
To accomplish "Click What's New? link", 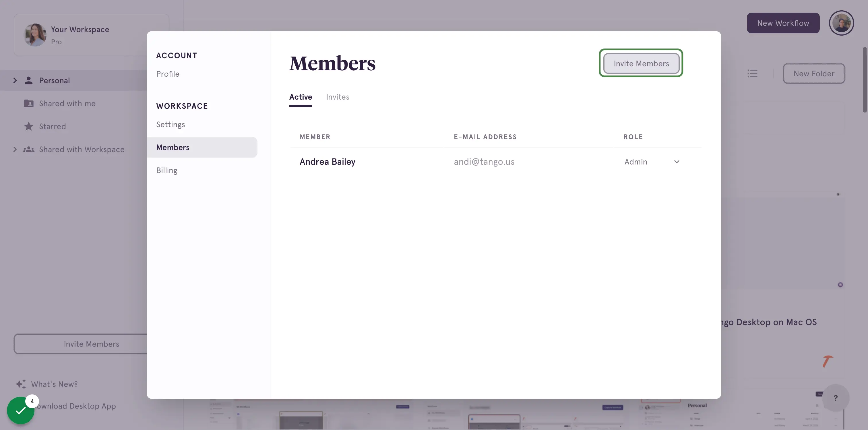I will click(54, 384).
